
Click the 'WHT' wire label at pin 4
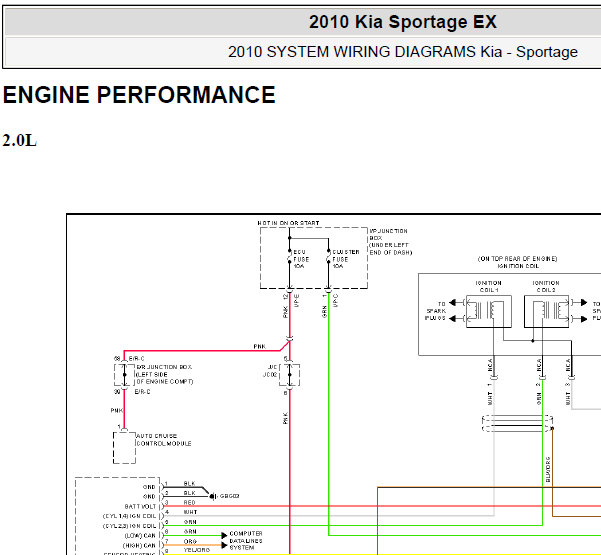click(190, 512)
